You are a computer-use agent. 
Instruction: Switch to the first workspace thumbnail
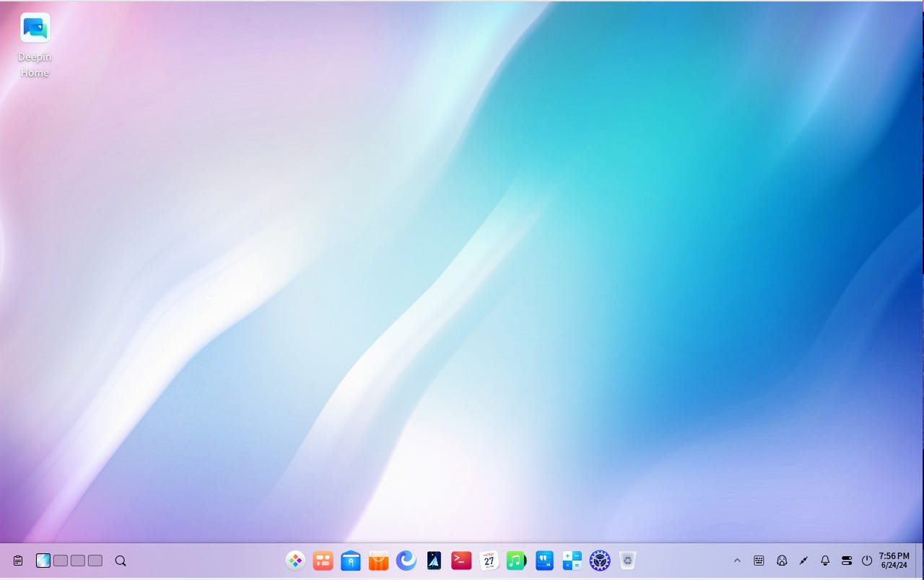point(43,561)
